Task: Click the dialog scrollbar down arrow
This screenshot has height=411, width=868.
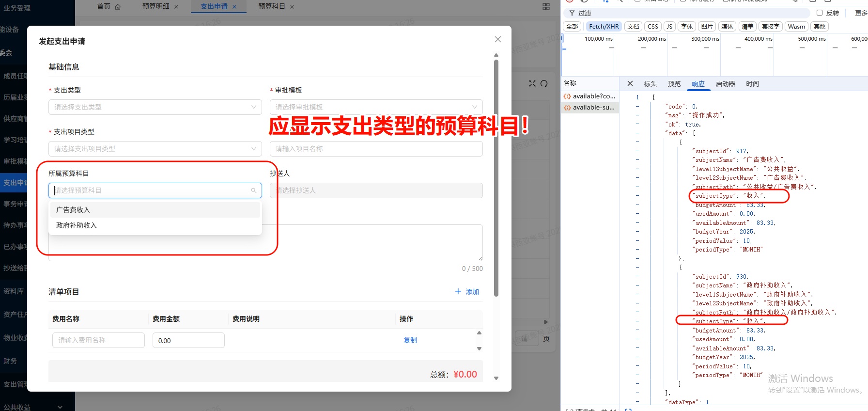Action: (496, 378)
